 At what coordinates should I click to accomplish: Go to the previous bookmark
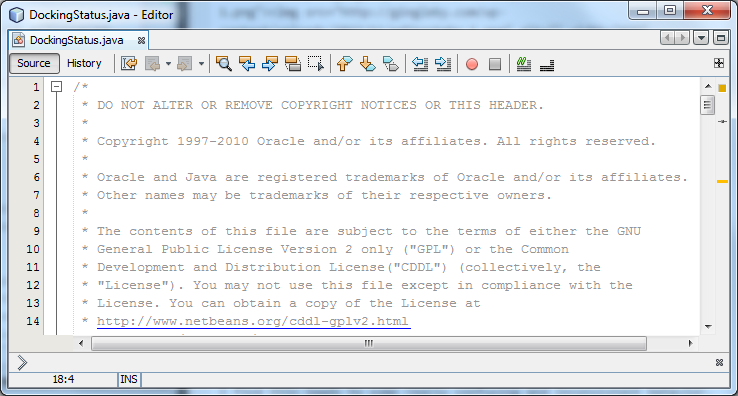345,63
